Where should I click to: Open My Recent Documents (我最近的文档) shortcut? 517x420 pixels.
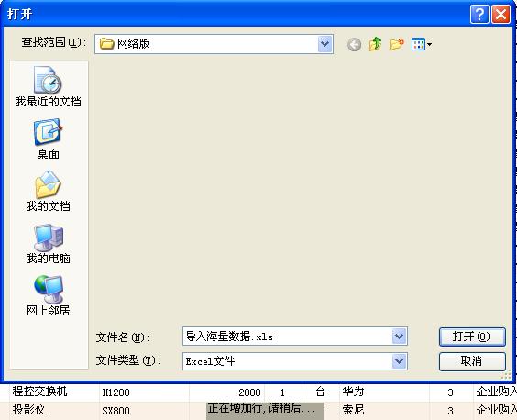point(49,87)
